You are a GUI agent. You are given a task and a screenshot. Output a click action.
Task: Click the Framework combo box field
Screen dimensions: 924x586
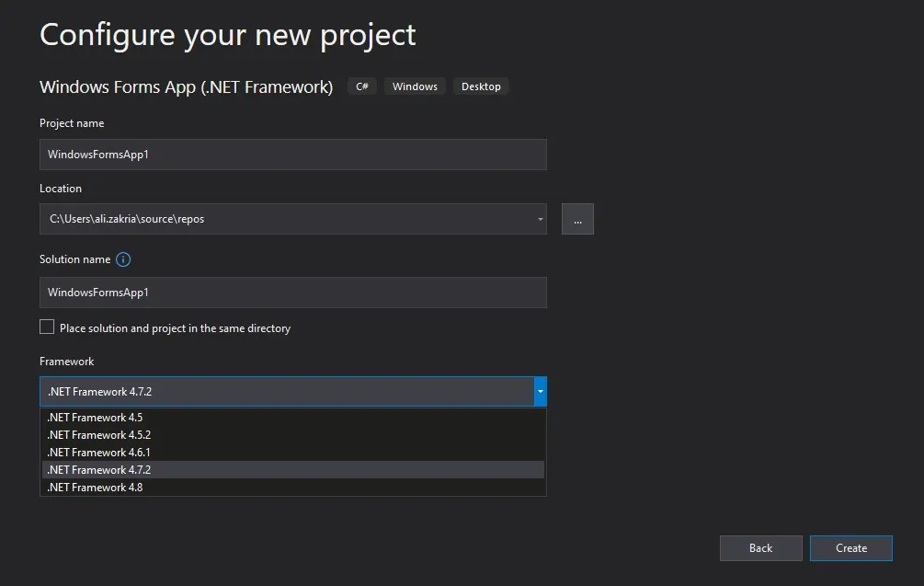pyautogui.click(x=286, y=392)
